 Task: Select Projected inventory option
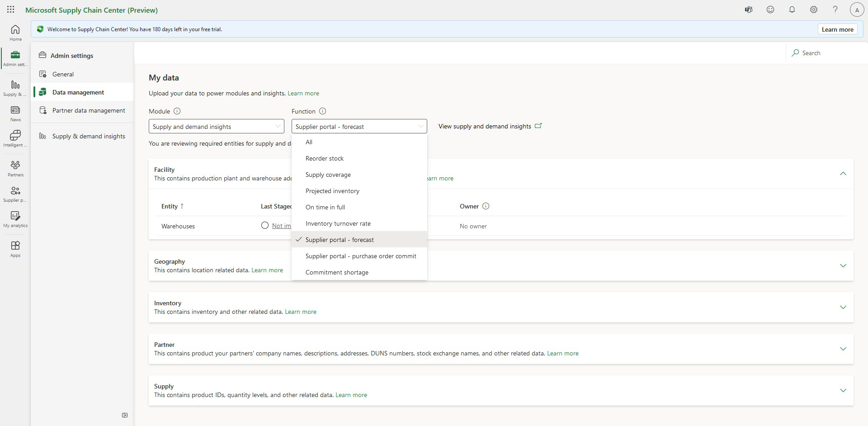pos(359,191)
